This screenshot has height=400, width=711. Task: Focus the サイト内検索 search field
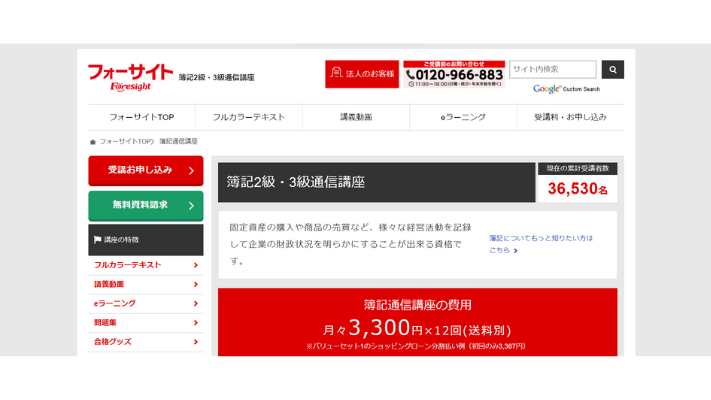pos(553,69)
